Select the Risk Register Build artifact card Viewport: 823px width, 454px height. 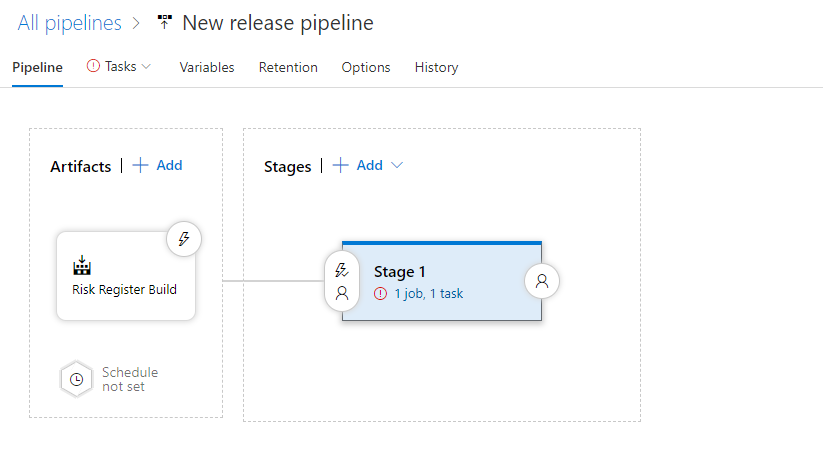(126, 276)
